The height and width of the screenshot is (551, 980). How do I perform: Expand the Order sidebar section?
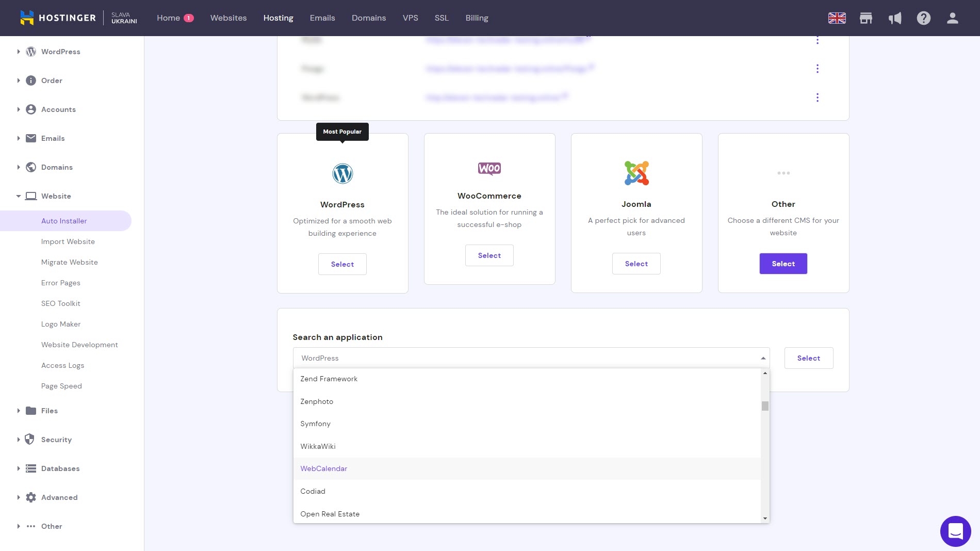(x=19, y=80)
